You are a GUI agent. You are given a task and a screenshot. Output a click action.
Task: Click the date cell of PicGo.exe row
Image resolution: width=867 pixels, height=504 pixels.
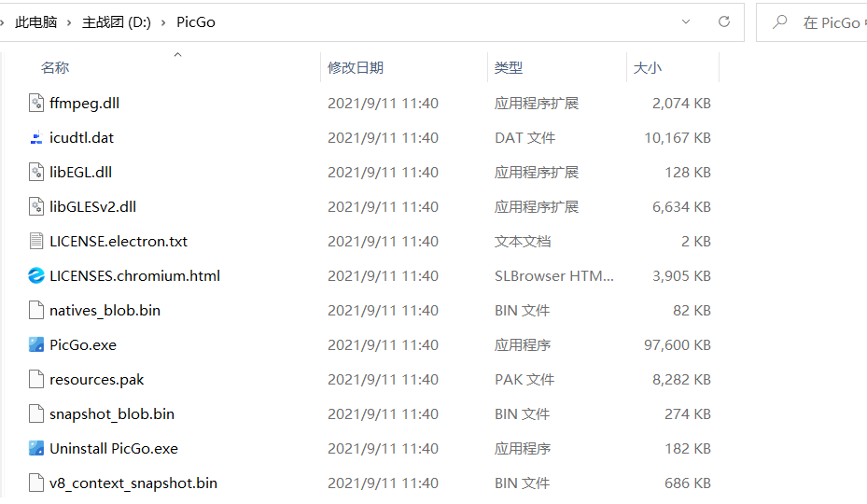(x=383, y=344)
